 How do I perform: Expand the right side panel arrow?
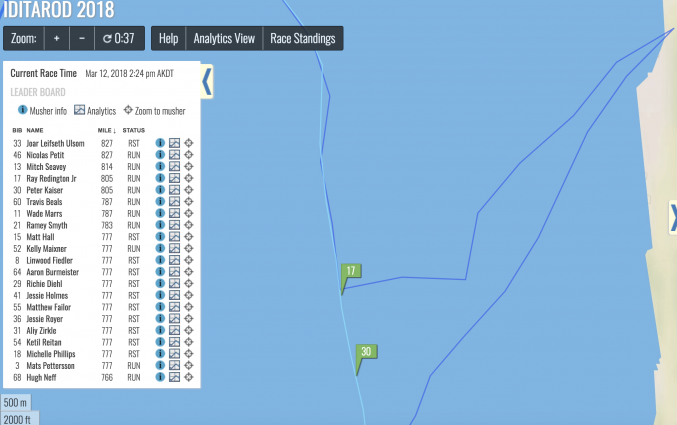(673, 217)
